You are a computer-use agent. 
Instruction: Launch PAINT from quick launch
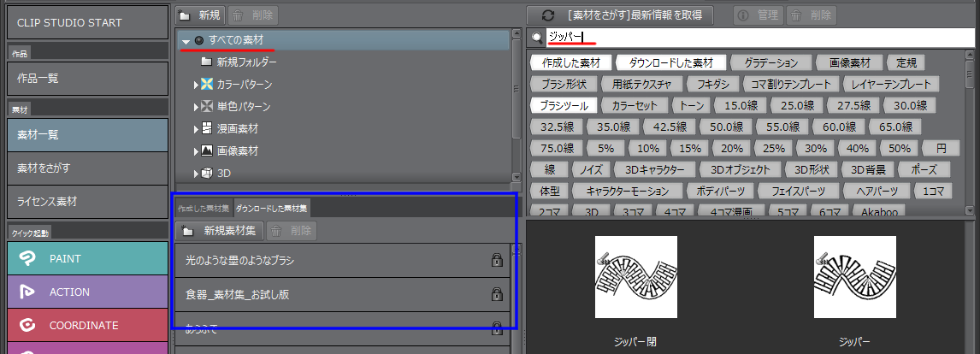87,258
